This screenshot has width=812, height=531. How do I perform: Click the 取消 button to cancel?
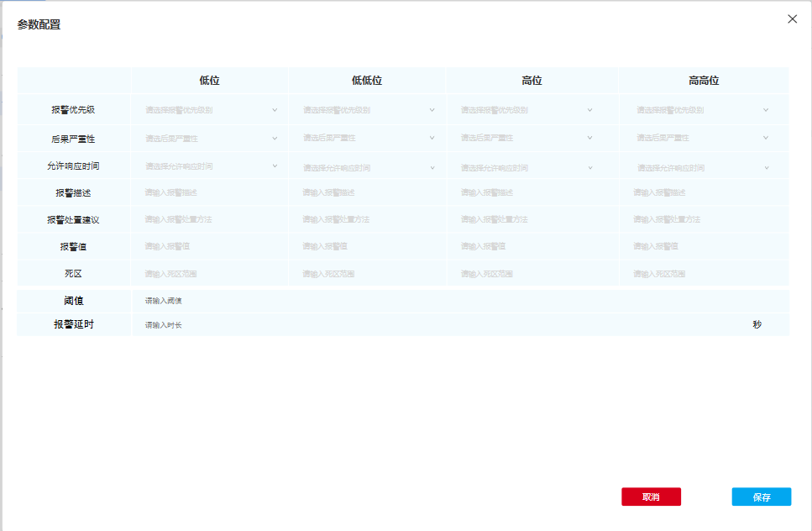click(651, 497)
